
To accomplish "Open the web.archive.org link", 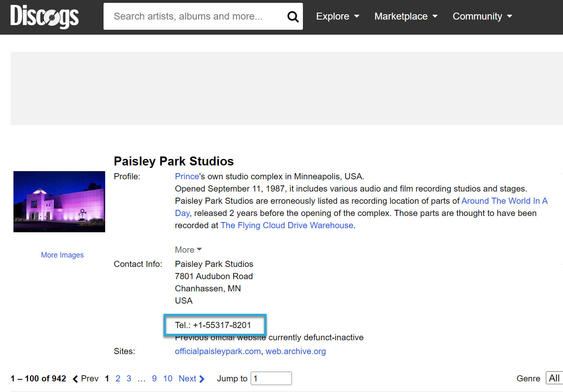I will (296, 351).
